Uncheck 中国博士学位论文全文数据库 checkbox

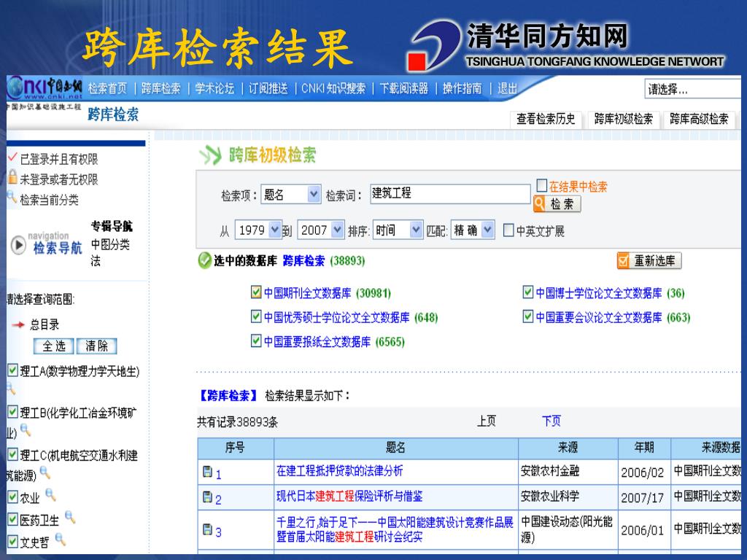pyautogui.click(x=528, y=292)
